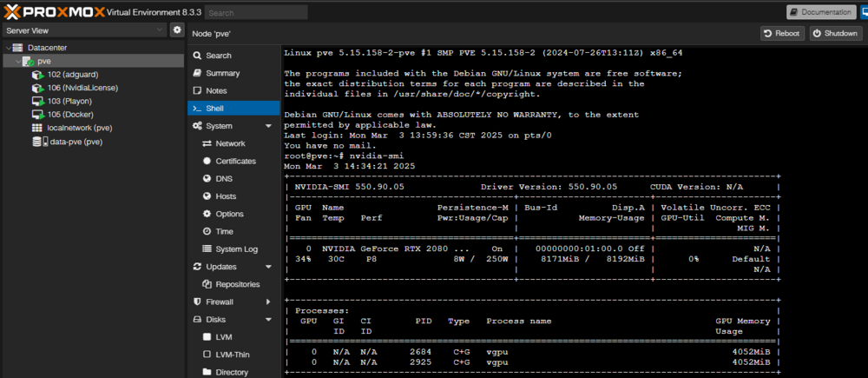This screenshot has height=378, width=868.
Task: Click the Hosts globe icon
Action: click(207, 196)
